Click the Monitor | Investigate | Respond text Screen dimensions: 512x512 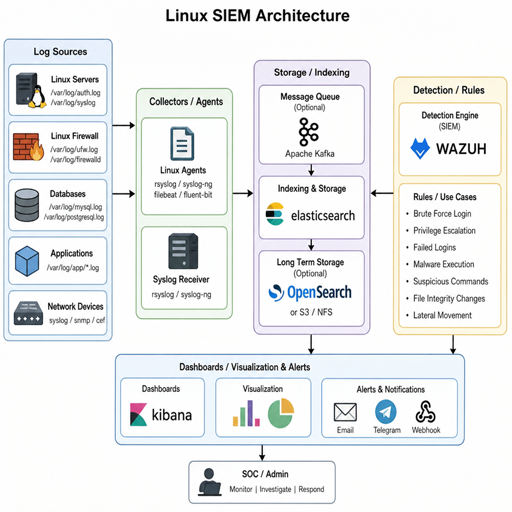pos(277,489)
